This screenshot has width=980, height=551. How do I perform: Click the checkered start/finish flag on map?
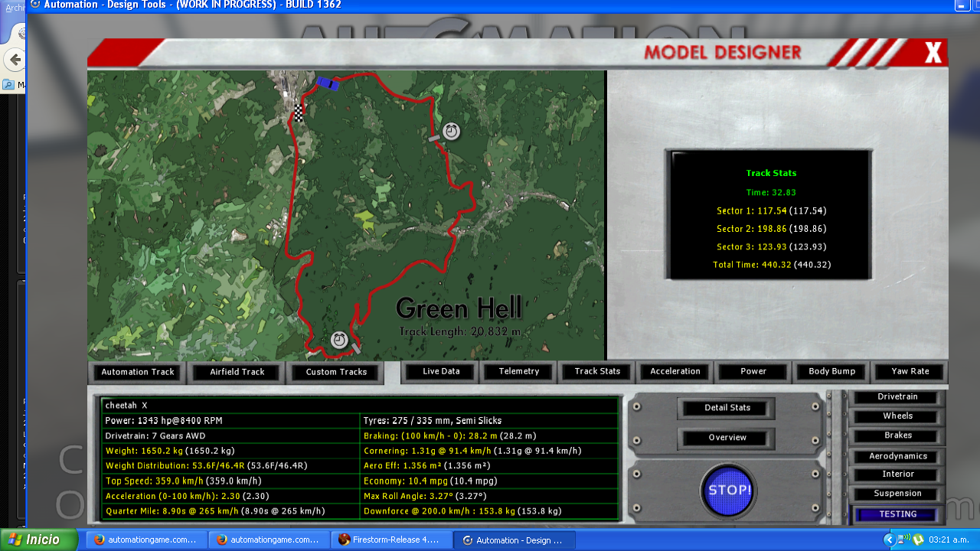tap(299, 113)
